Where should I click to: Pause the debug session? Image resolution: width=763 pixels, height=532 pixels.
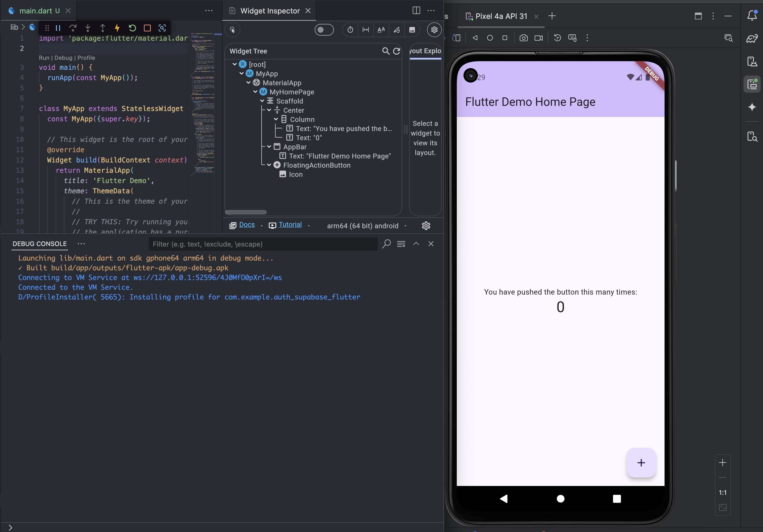pyautogui.click(x=58, y=28)
